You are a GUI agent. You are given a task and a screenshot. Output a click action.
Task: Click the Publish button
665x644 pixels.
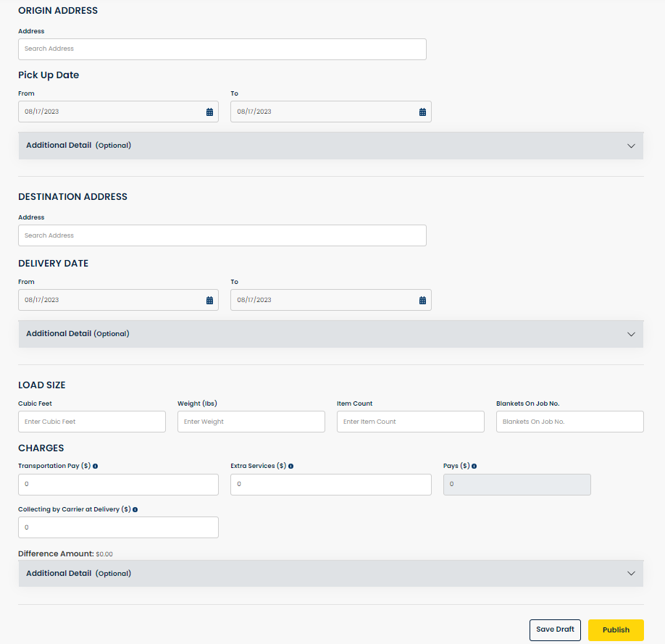point(616,630)
